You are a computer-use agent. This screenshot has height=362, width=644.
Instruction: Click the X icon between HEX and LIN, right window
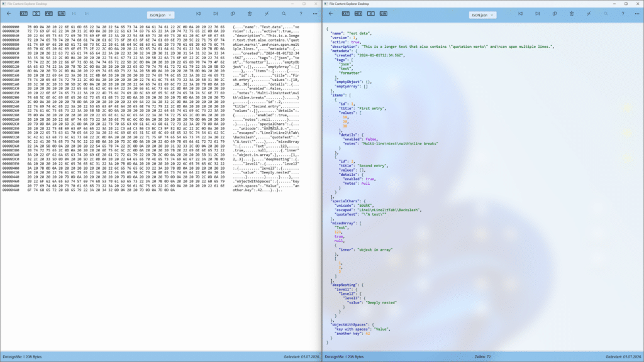point(371,14)
